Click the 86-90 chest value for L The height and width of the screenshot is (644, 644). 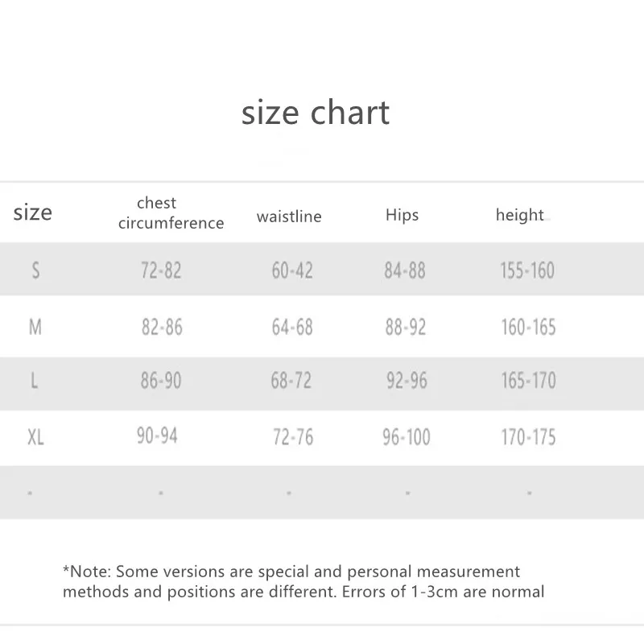pyautogui.click(x=161, y=380)
